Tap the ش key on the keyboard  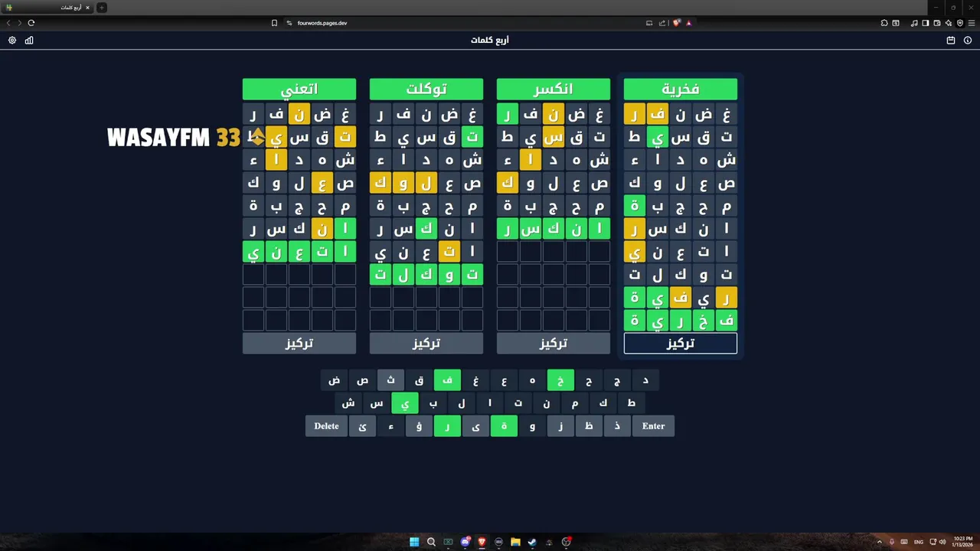(x=348, y=403)
